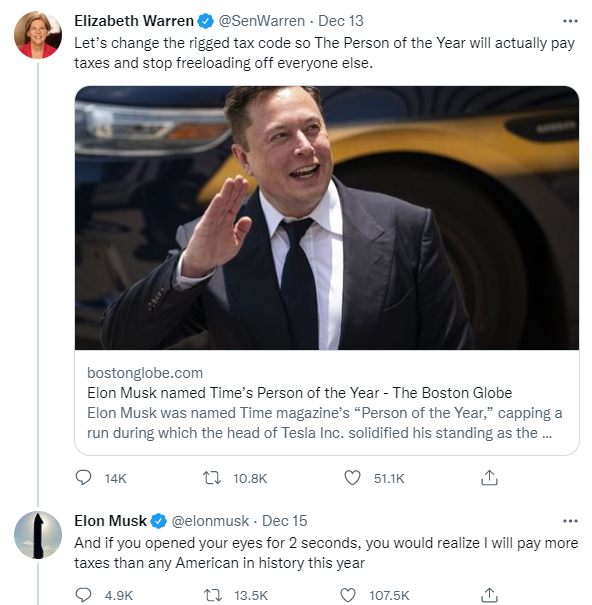Click the article preview photo
The image size is (592, 605).
click(327, 218)
